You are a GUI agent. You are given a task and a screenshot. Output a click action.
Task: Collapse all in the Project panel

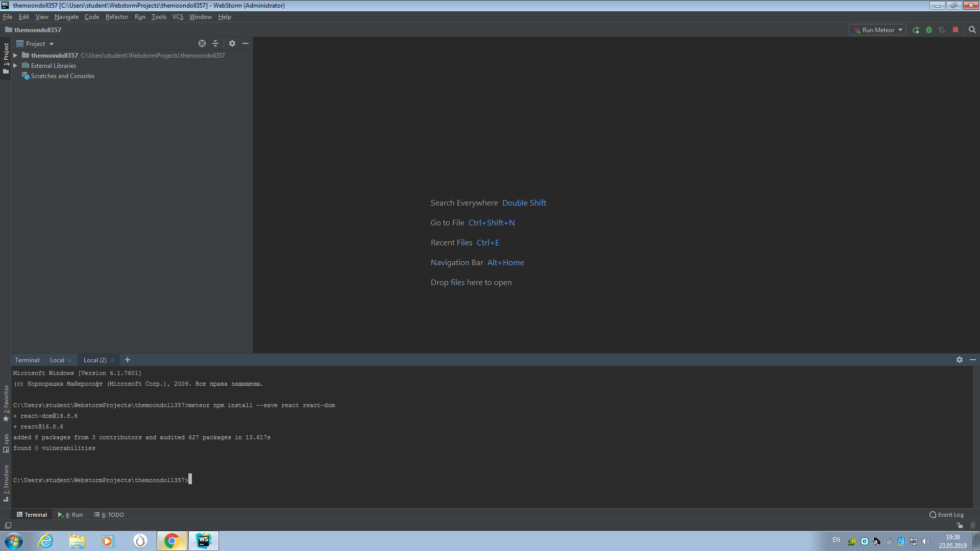click(215, 44)
